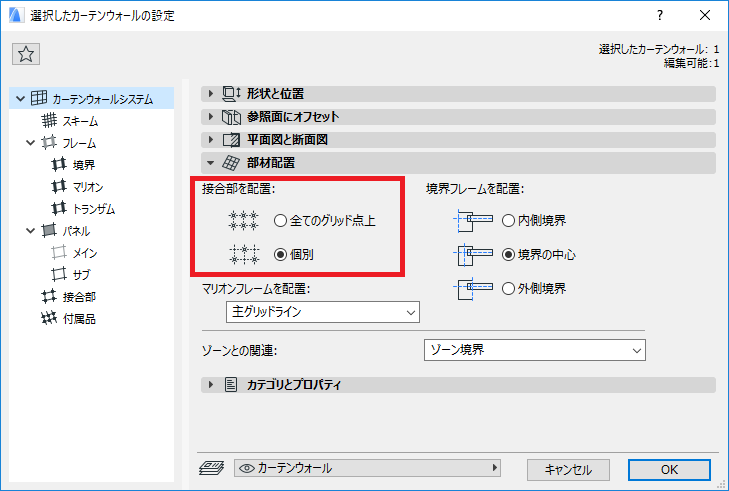Click the 参照面にオフセット panel title

point(293,117)
